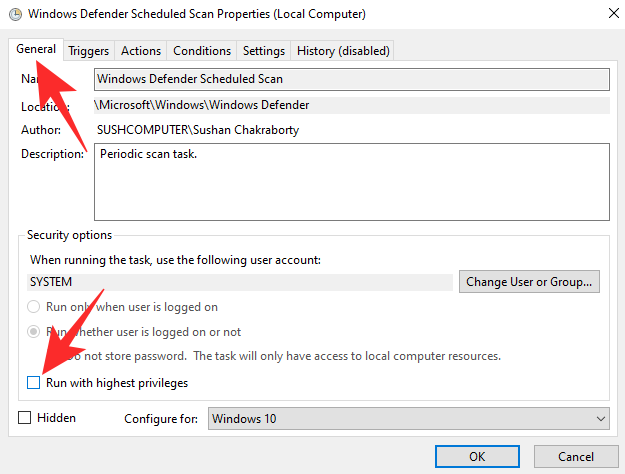Enable Run with highest privileges
Viewport: 625px width, 474px height.
34,383
